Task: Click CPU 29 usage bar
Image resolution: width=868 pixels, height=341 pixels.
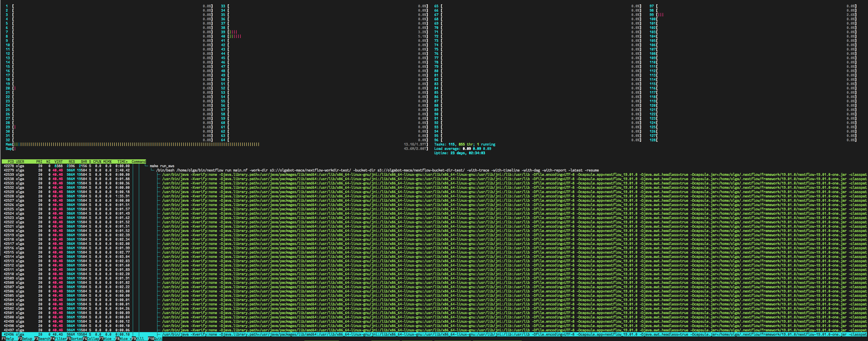Action: [x=109, y=127]
